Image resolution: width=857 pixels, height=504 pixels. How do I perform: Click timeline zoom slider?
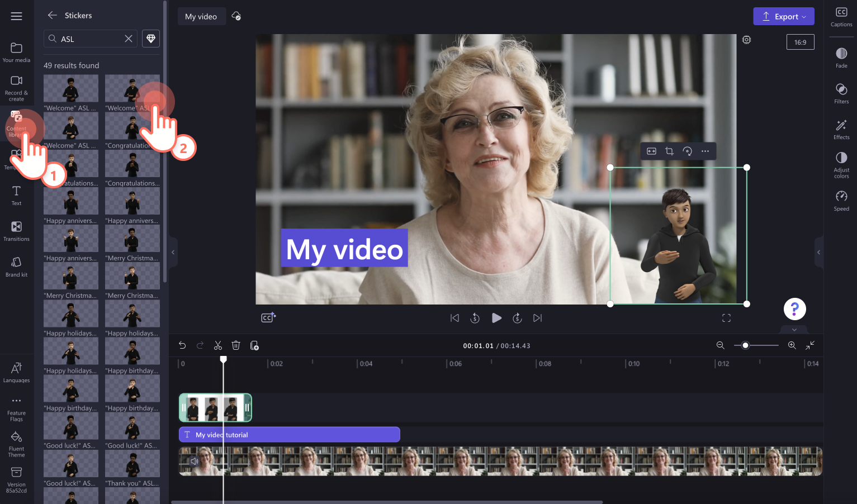click(756, 345)
